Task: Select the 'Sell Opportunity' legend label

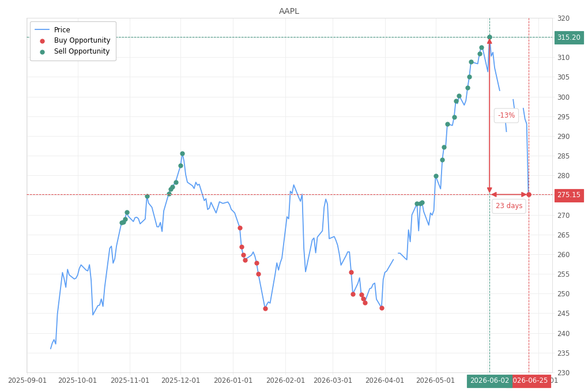Action: [x=82, y=51]
